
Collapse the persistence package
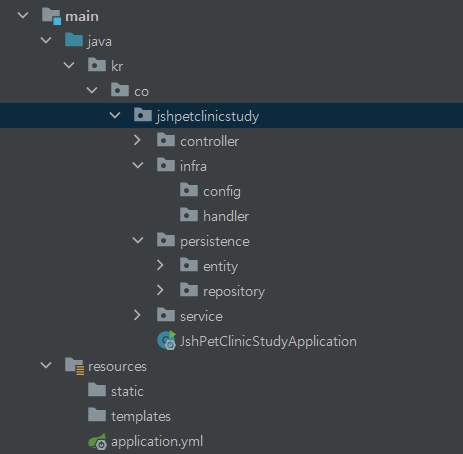[x=138, y=240]
